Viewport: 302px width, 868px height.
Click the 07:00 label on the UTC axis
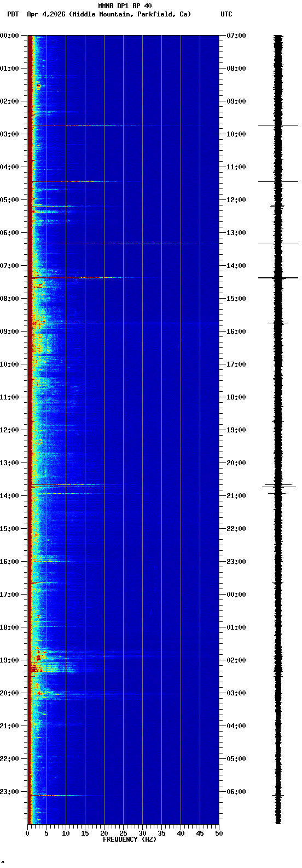236,36
